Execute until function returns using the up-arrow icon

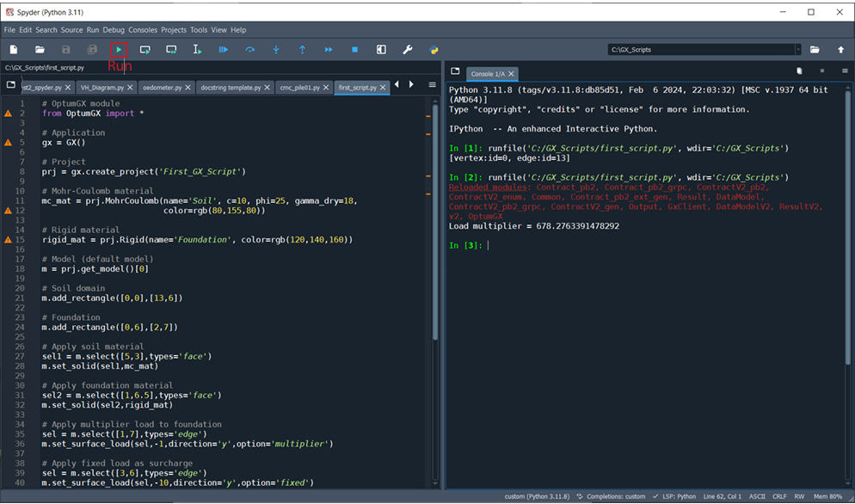(303, 50)
